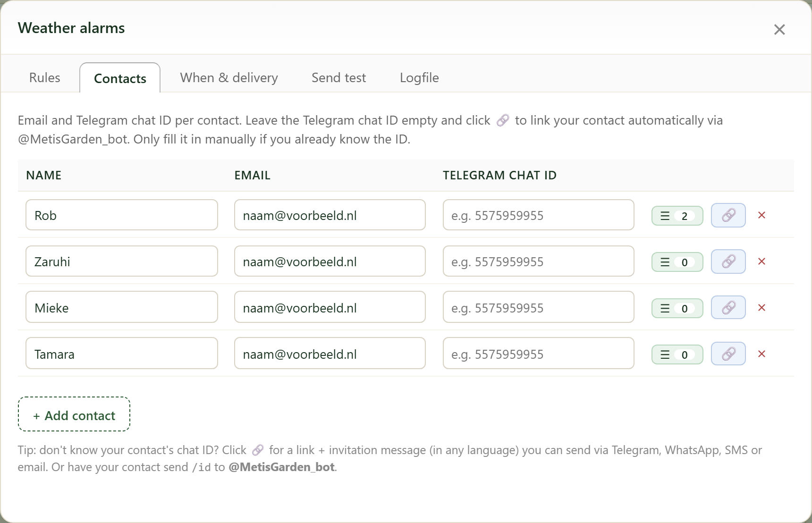Focus Tamara's email input field
The image size is (812, 523).
click(330, 354)
